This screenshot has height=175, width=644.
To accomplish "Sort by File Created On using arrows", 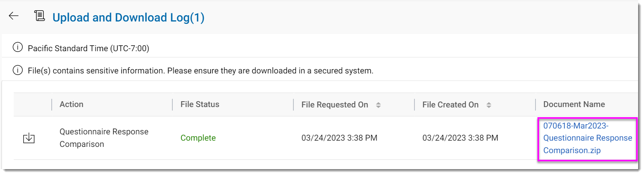I will (489, 105).
